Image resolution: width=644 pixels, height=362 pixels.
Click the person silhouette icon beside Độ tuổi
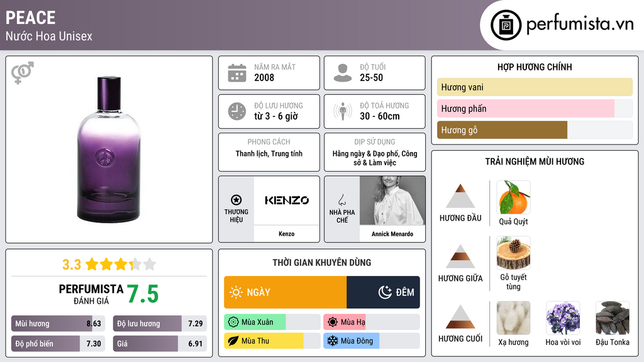click(343, 73)
